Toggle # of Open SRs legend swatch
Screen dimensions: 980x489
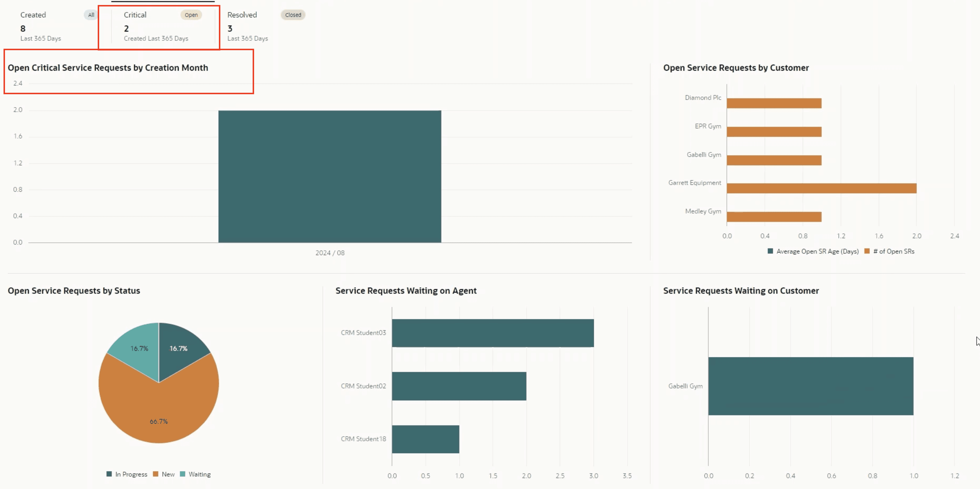click(867, 251)
